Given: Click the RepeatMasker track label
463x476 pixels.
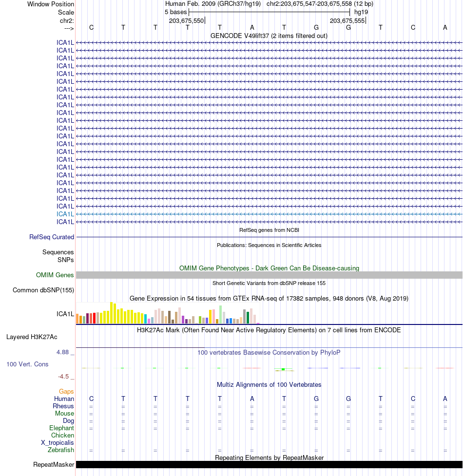Looking at the screenshot, I should point(54,465).
